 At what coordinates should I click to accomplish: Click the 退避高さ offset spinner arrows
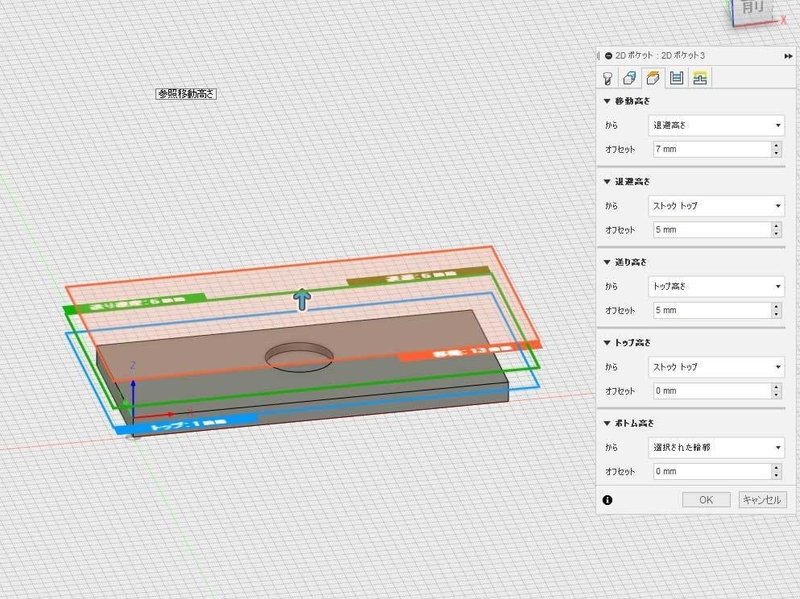coord(777,230)
